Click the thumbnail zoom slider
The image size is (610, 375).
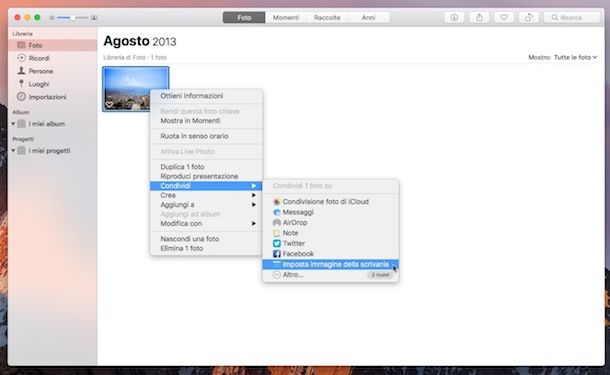(x=72, y=18)
